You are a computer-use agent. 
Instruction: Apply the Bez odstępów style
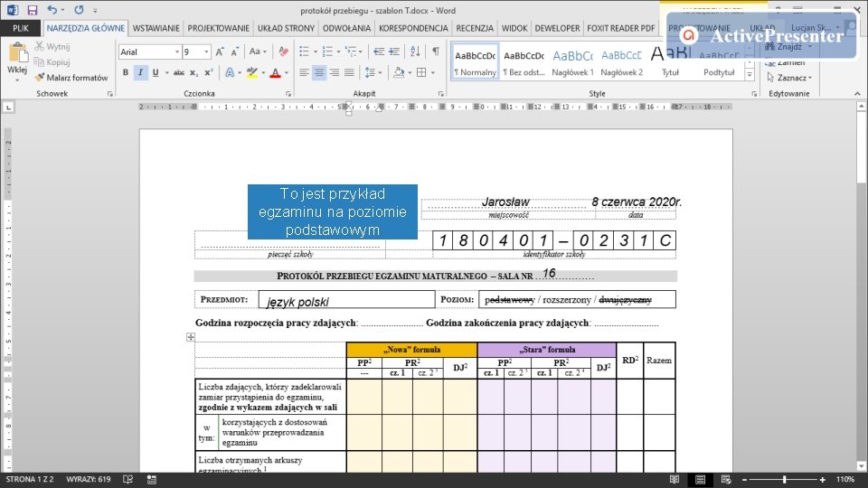(x=524, y=61)
